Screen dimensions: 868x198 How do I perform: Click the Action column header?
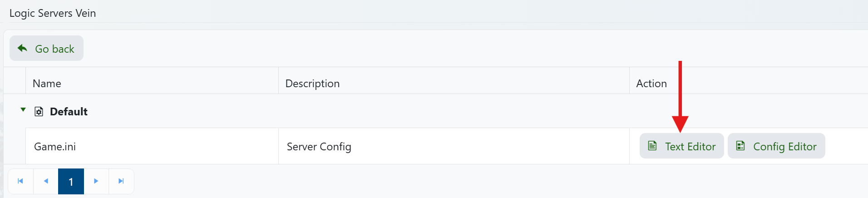pyautogui.click(x=651, y=84)
